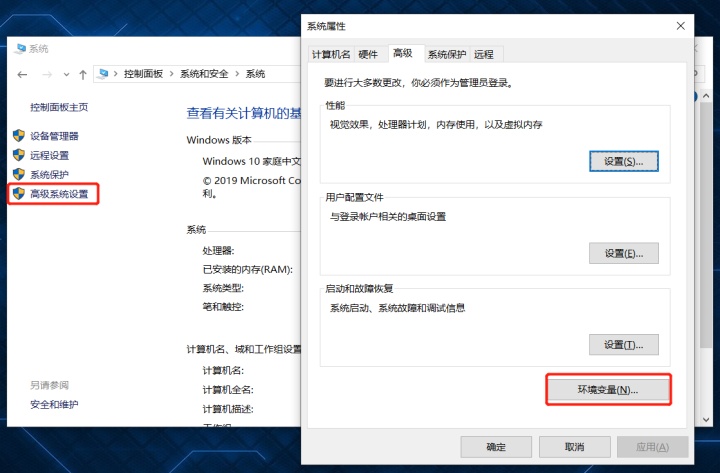Image resolution: width=720 pixels, height=473 pixels.
Task: Open performance 设置(S)... button
Action: pos(624,161)
